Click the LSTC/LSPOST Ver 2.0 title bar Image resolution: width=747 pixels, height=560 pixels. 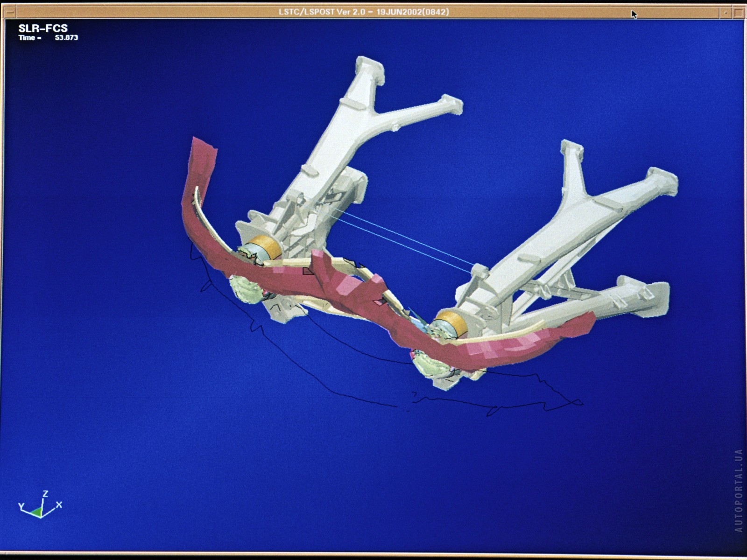pyautogui.click(x=363, y=12)
